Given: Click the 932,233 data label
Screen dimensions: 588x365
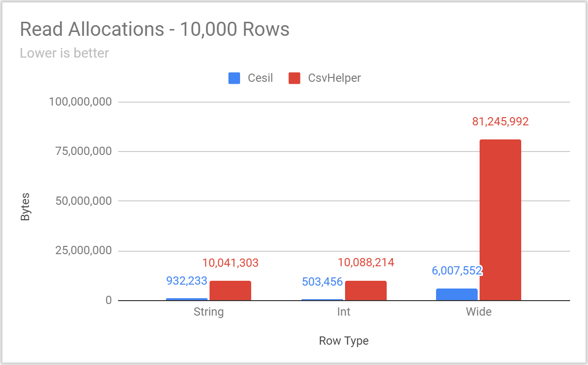Looking at the screenshot, I should tap(187, 281).
